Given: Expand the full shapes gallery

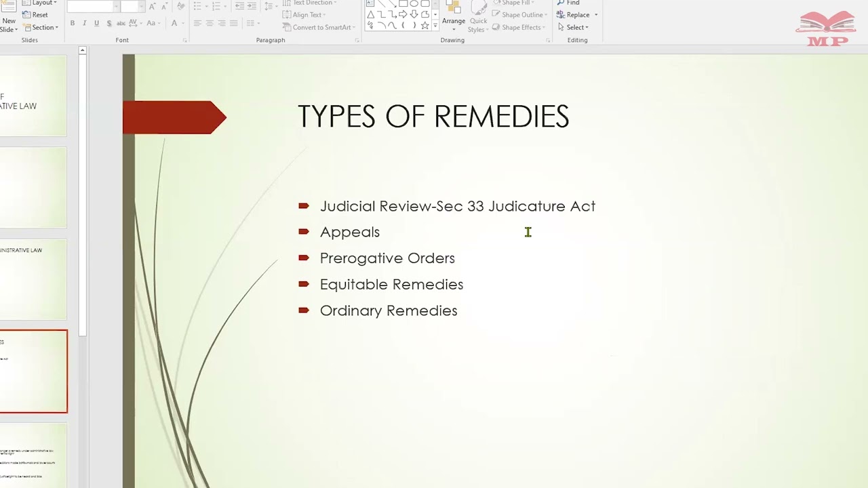Looking at the screenshot, I should point(435,25).
